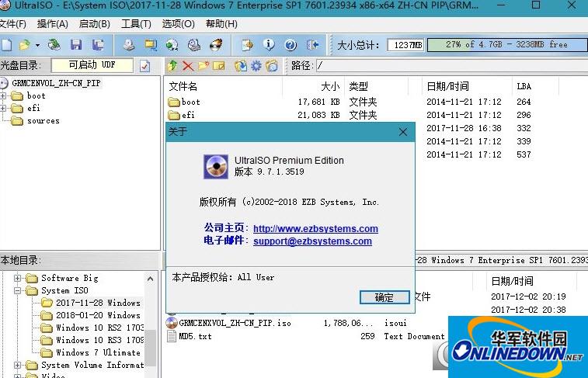Screen dimensions: 588x378
Task: Click the 路径 path input field
Action: [x=451, y=66]
